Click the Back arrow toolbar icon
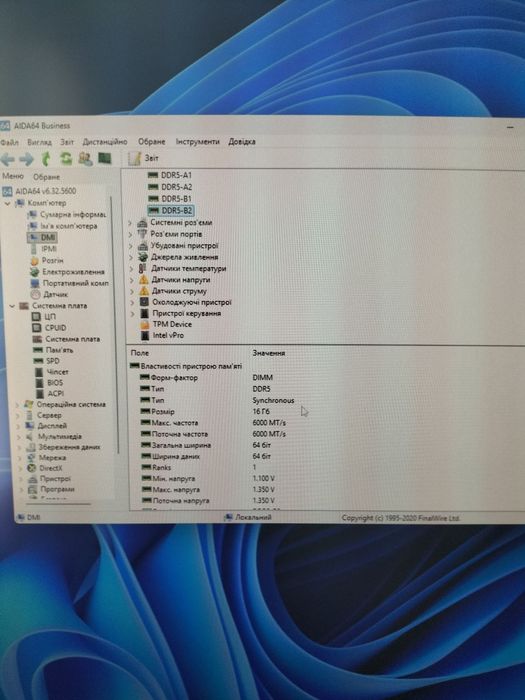Screen dimensions: 525x700 (x=7, y=158)
